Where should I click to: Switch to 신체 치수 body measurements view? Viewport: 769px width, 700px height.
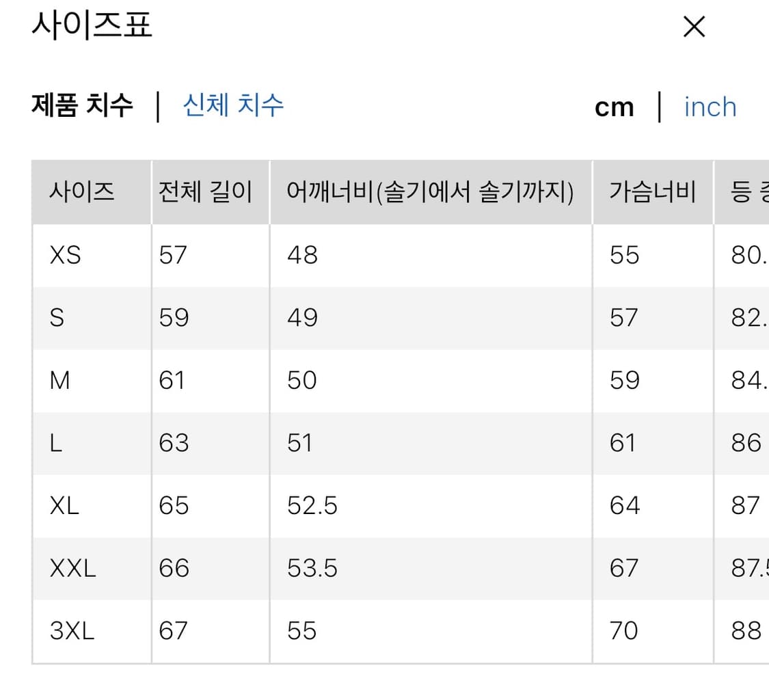(233, 105)
